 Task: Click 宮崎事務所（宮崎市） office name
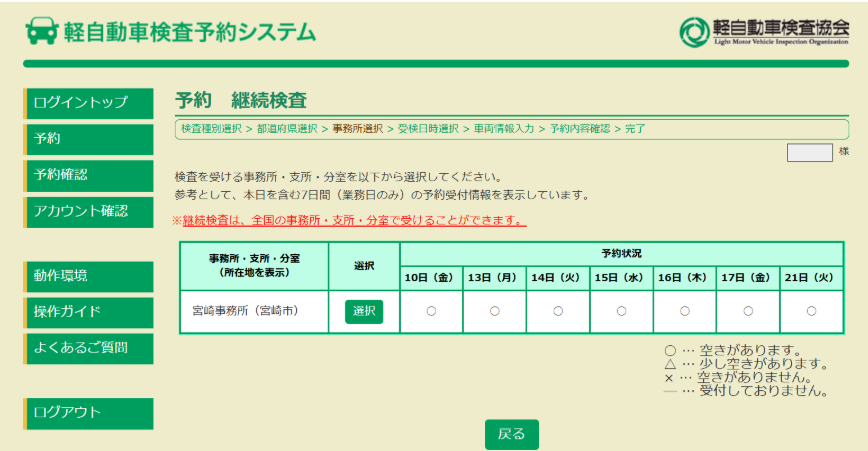pos(245,311)
